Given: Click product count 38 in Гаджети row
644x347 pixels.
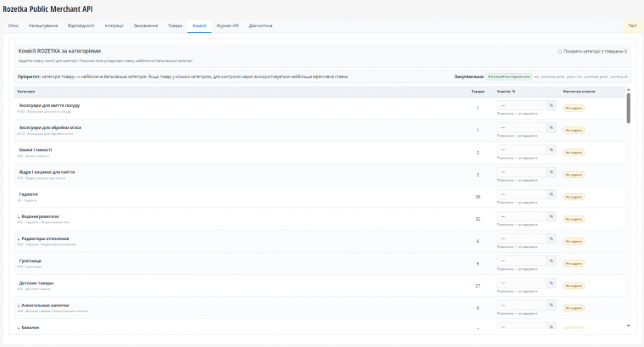Looking at the screenshot, I should pos(478,197).
